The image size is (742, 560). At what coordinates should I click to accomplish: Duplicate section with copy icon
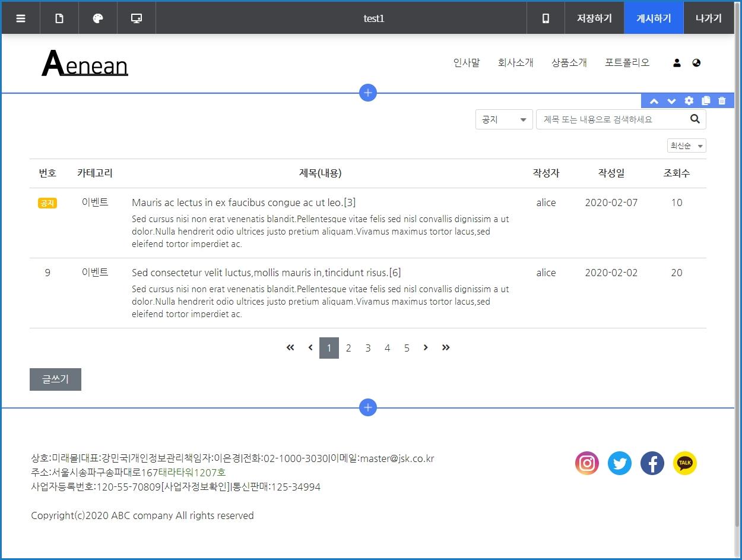click(x=705, y=101)
